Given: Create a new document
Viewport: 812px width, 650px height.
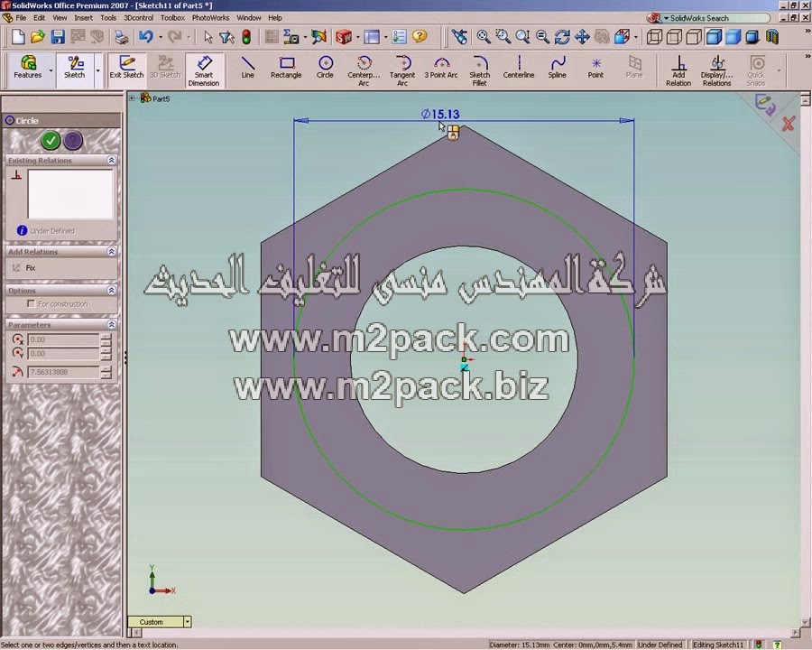Looking at the screenshot, I should click(18, 37).
